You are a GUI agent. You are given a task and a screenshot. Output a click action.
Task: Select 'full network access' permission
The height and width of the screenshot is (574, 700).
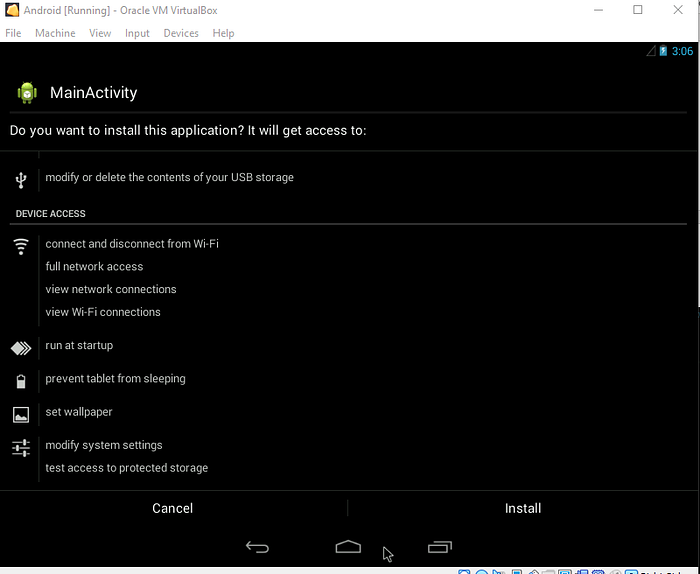coord(94,266)
